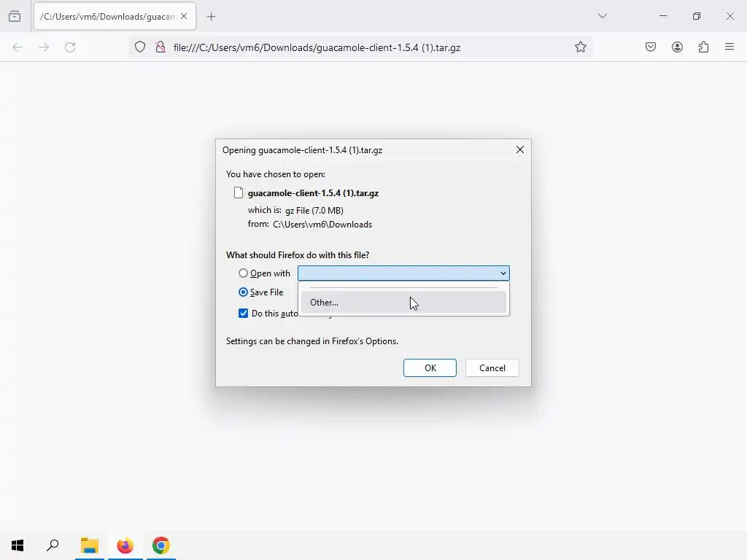The width and height of the screenshot is (747, 560).
Task: Open the Firefox account icon
Action: pyautogui.click(x=677, y=47)
